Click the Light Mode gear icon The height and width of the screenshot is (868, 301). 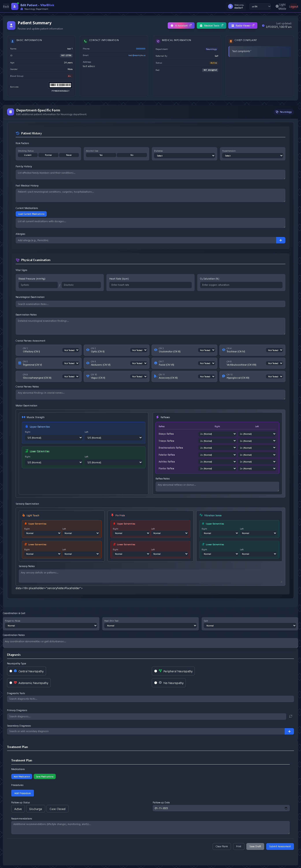[277, 6]
